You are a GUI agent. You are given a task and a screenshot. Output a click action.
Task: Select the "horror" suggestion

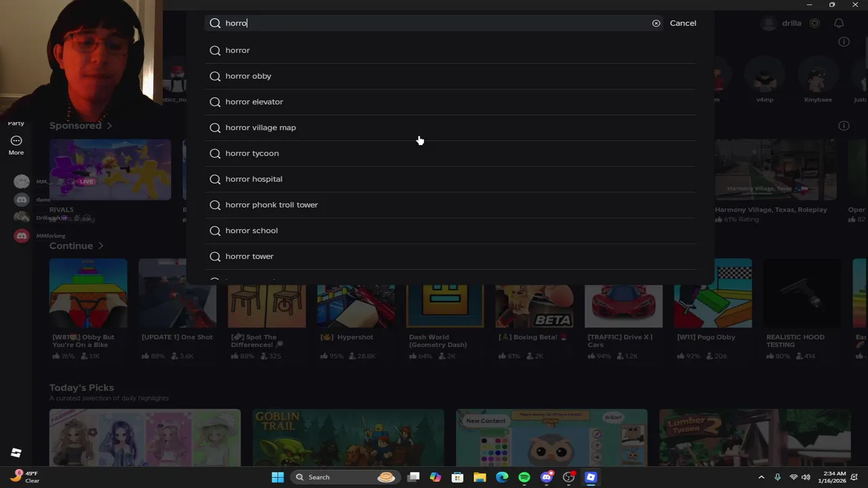tap(450, 50)
